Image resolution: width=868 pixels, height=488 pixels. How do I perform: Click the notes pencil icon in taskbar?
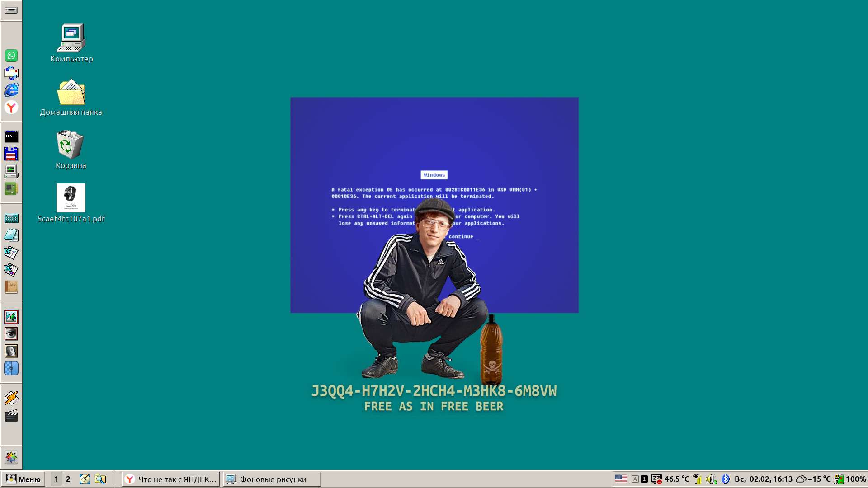(x=85, y=479)
